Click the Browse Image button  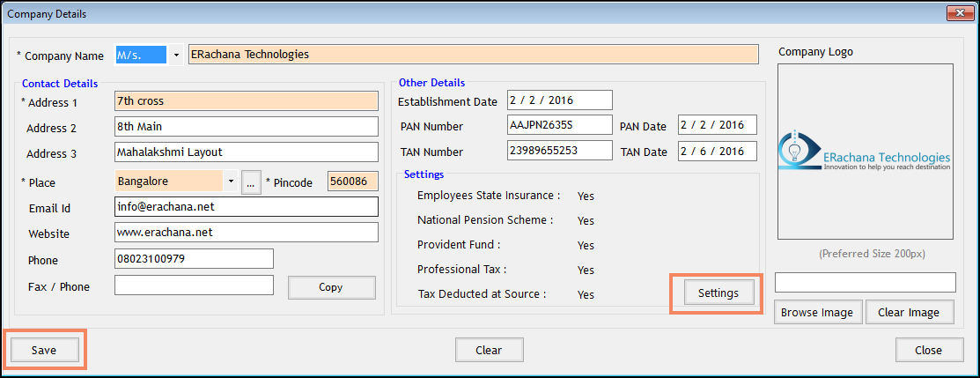[x=817, y=312]
